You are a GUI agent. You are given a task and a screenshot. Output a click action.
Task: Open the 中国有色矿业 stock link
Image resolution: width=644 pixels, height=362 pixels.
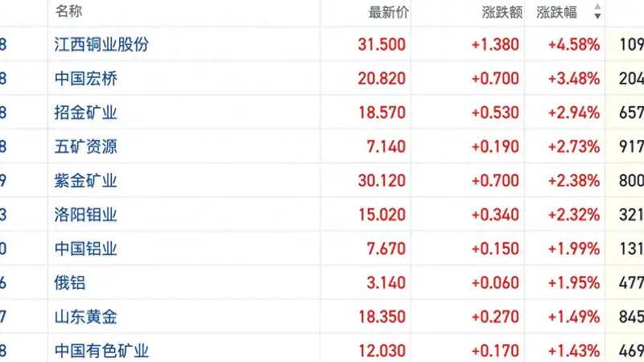(x=101, y=351)
